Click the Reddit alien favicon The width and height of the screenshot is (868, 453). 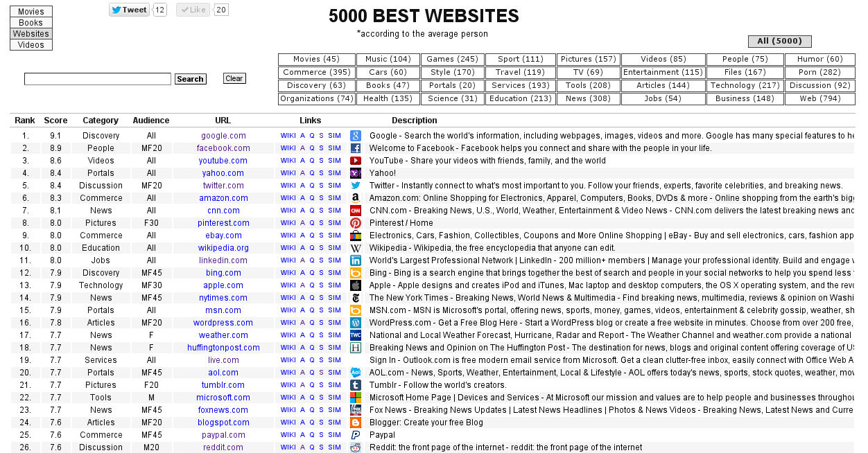click(x=356, y=447)
